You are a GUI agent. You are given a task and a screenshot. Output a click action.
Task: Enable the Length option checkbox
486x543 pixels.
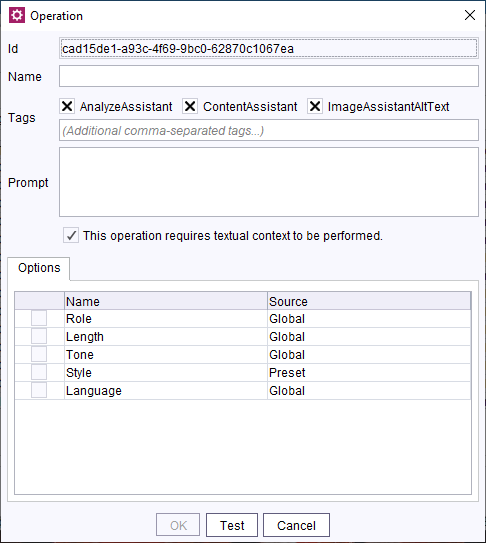coord(39,336)
